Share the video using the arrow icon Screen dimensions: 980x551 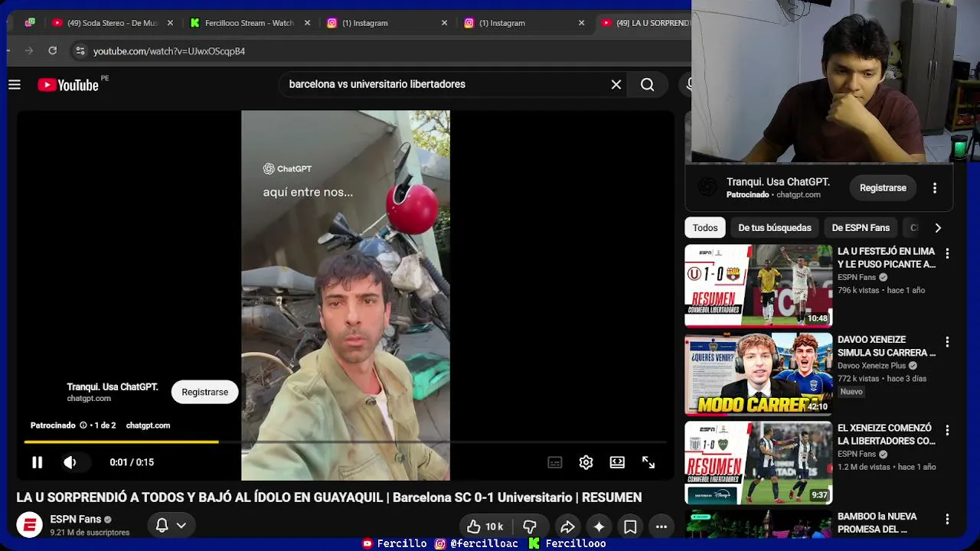point(567,527)
